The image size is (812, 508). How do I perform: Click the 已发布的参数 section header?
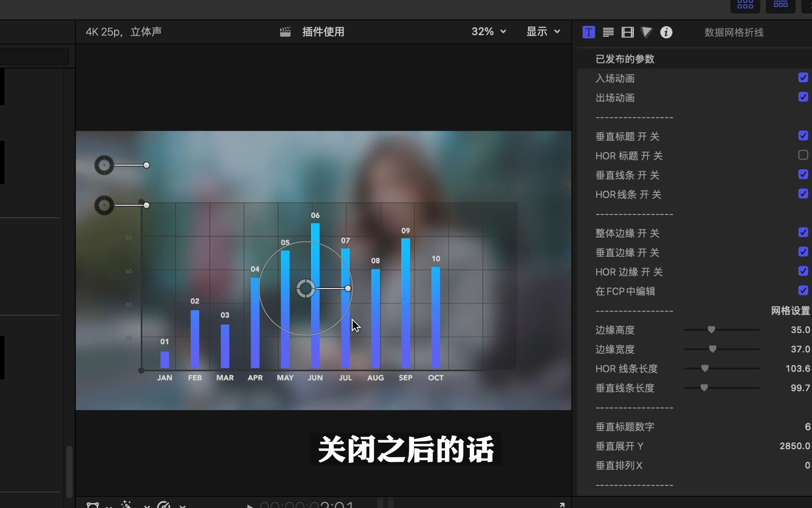click(x=625, y=59)
